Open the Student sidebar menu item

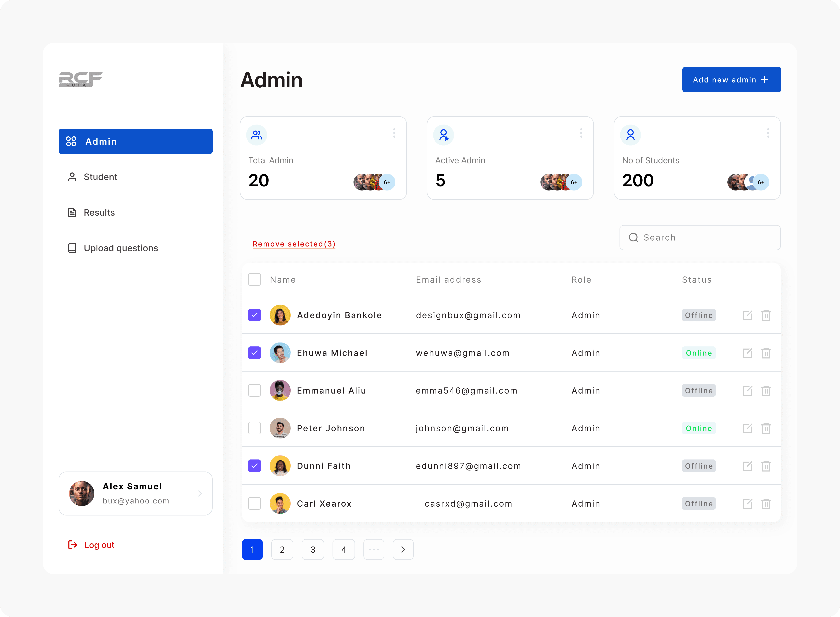(100, 177)
